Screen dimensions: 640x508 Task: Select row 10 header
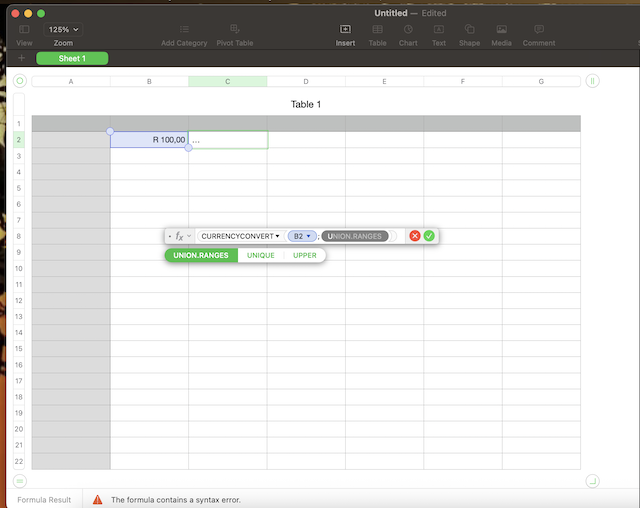19,268
